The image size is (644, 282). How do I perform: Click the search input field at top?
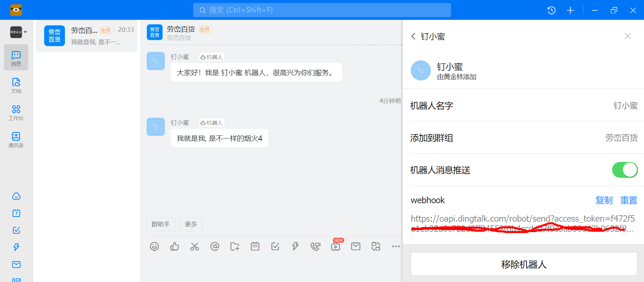[x=322, y=10]
